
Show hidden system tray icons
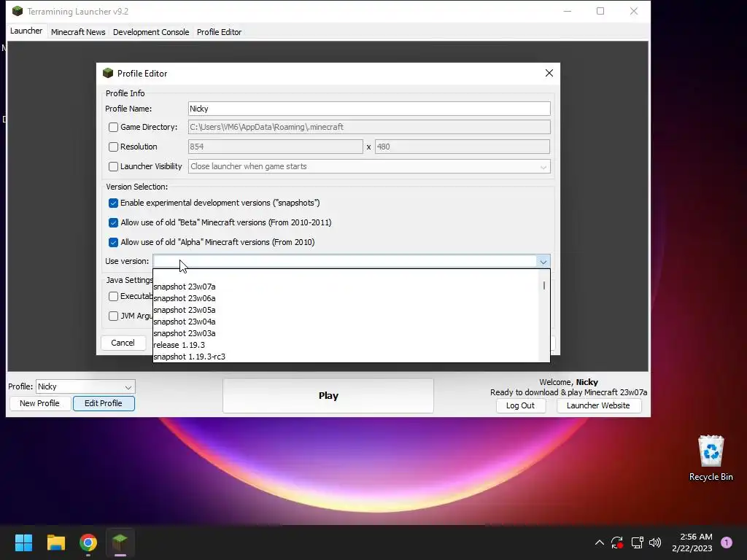[600, 542]
